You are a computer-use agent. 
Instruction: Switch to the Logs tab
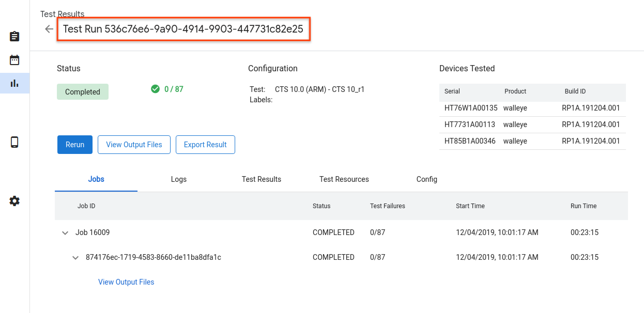[178, 179]
